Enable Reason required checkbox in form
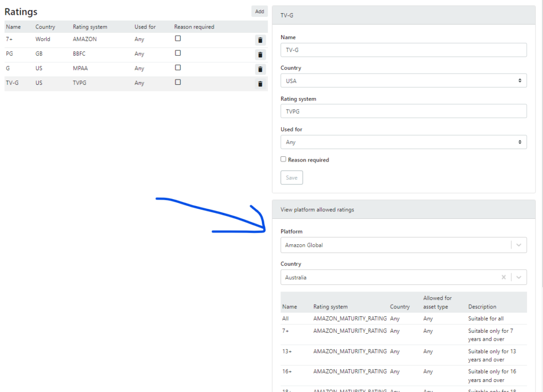543x392 pixels. (284, 159)
